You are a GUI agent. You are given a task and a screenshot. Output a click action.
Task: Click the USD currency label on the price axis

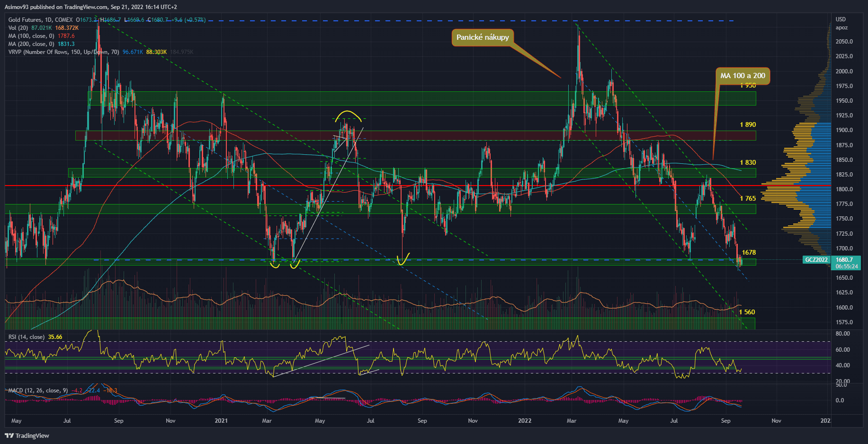pyautogui.click(x=841, y=19)
